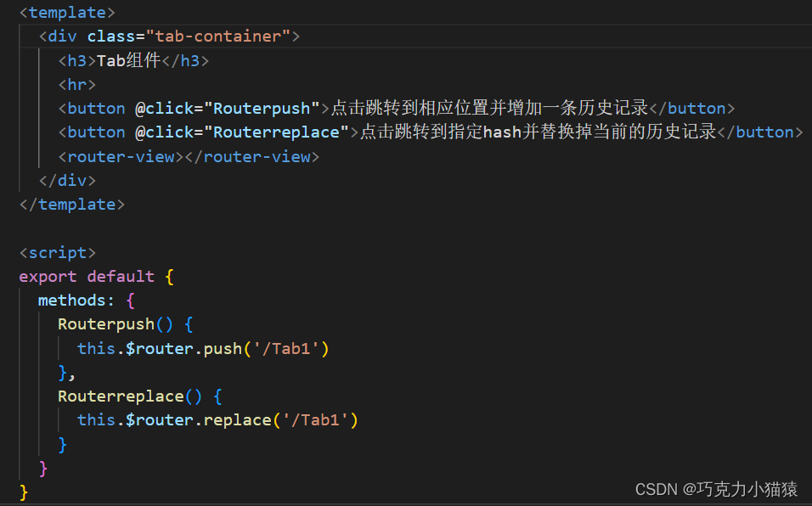Click the Routerreplace click handler attribute
Viewport: 812px width, 506px height.
242,132
